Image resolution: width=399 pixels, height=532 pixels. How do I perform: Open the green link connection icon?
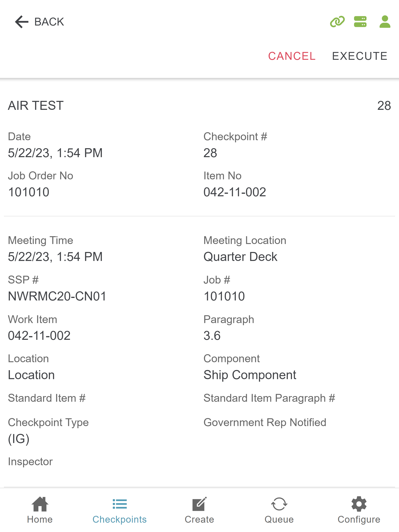337,22
